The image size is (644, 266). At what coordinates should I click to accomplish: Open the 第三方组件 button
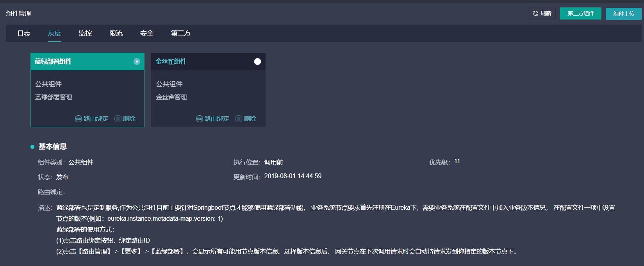point(581,13)
